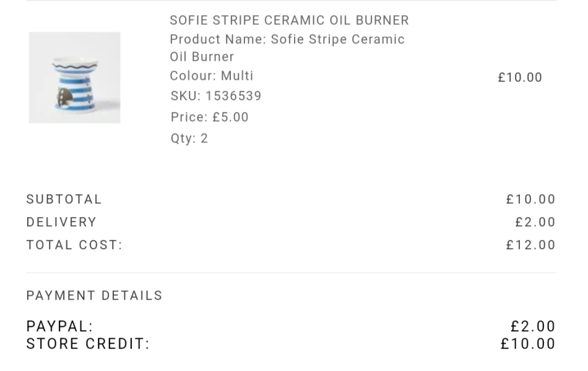The height and width of the screenshot is (371, 588).
Task: Click the horizontal divider above Payment Details
Action: point(291,273)
